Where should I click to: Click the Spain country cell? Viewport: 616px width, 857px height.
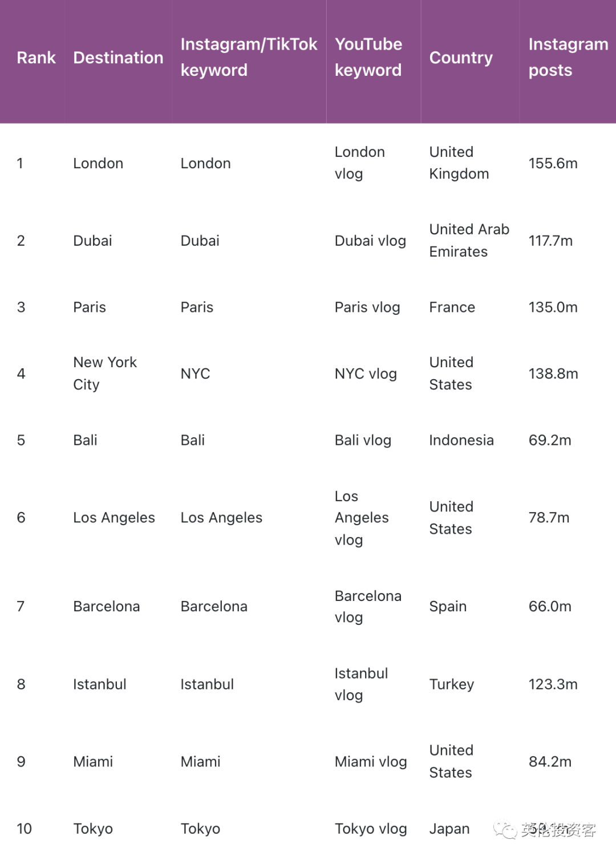[448, 607]
